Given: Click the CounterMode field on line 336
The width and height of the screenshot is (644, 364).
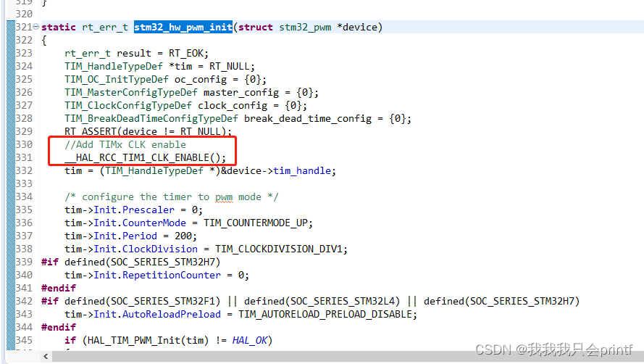Looking at the screenshot, I should tap(154, 223).
